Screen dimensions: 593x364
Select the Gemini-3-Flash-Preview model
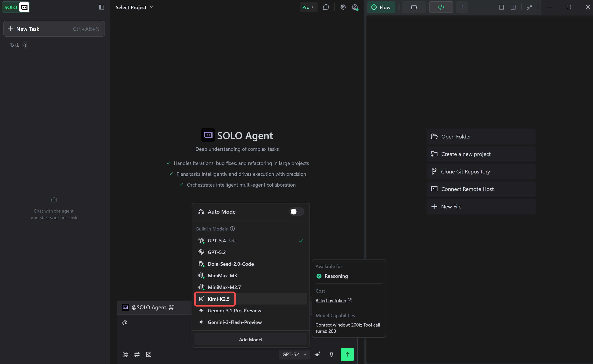click(x=250, y=322)
